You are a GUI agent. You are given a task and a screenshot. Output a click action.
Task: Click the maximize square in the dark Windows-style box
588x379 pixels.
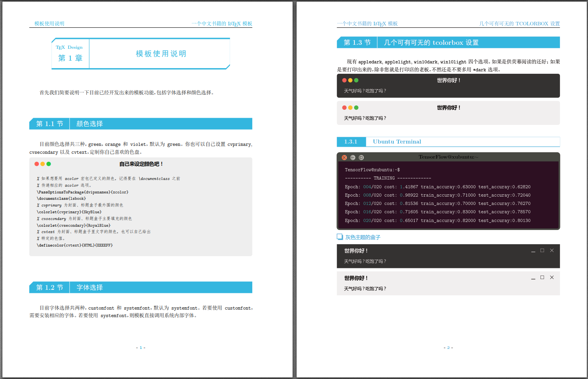coord(542,251)
